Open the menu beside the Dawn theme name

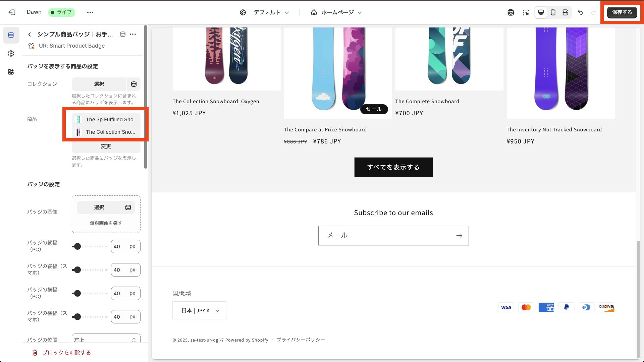coord(90,12)
